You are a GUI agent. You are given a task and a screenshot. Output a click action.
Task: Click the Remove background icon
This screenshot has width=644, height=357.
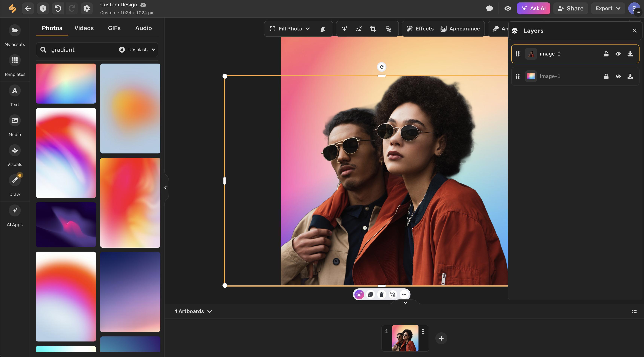(358, 29)
